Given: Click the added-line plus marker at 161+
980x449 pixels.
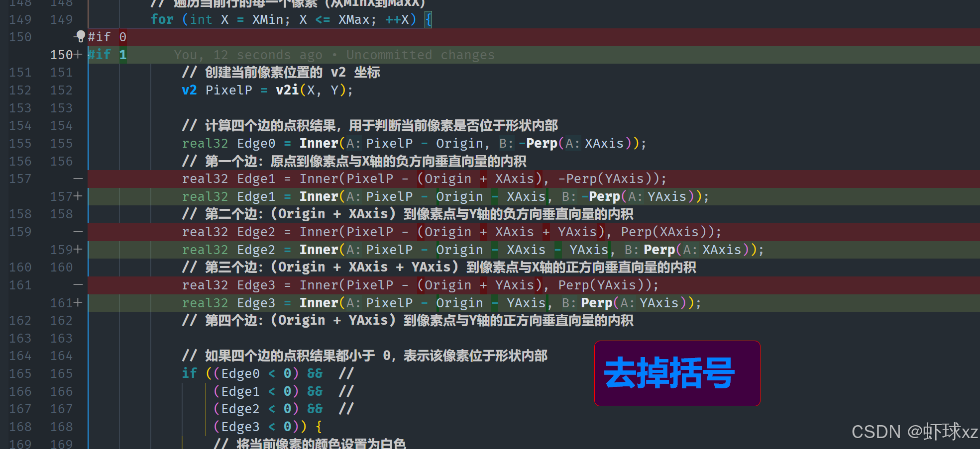Looking at the screenshot, I should click(78, 302).
